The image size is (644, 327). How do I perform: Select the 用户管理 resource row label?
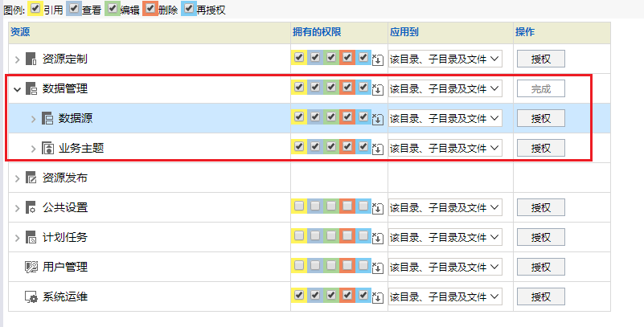[65, 267]
